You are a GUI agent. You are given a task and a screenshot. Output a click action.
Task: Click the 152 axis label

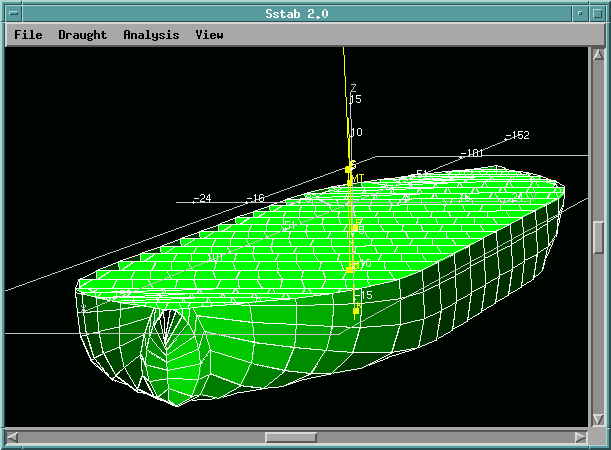coord(518,135)
